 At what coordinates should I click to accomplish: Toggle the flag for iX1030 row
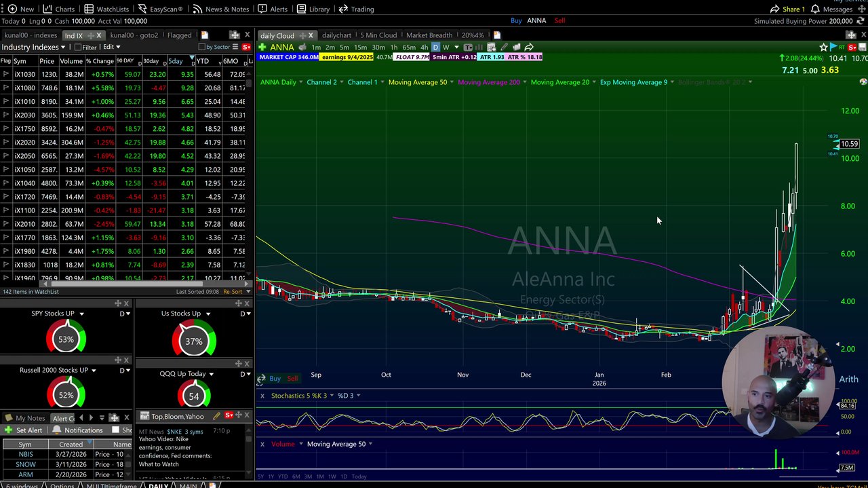click(6, 74)
